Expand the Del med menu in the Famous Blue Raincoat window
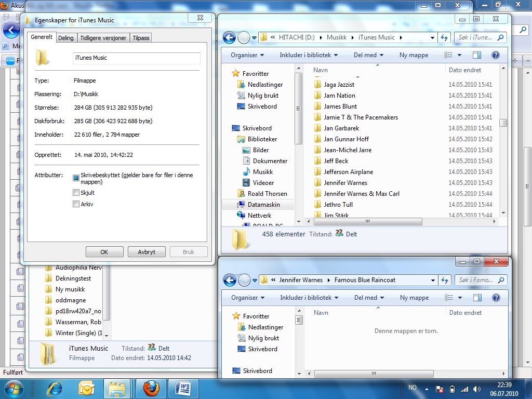This screenshot has width=532, height=399. click(369, 298)
